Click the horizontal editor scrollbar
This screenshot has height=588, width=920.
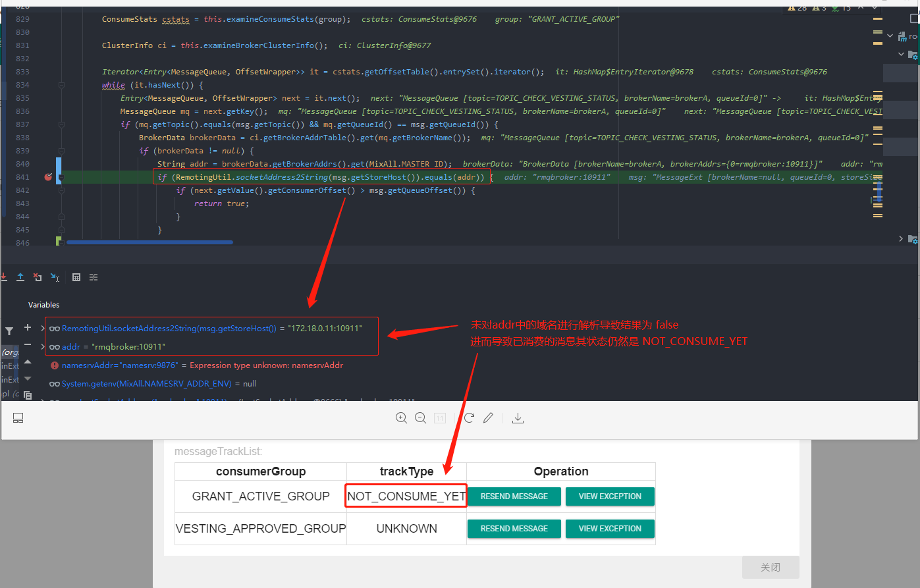148,242
